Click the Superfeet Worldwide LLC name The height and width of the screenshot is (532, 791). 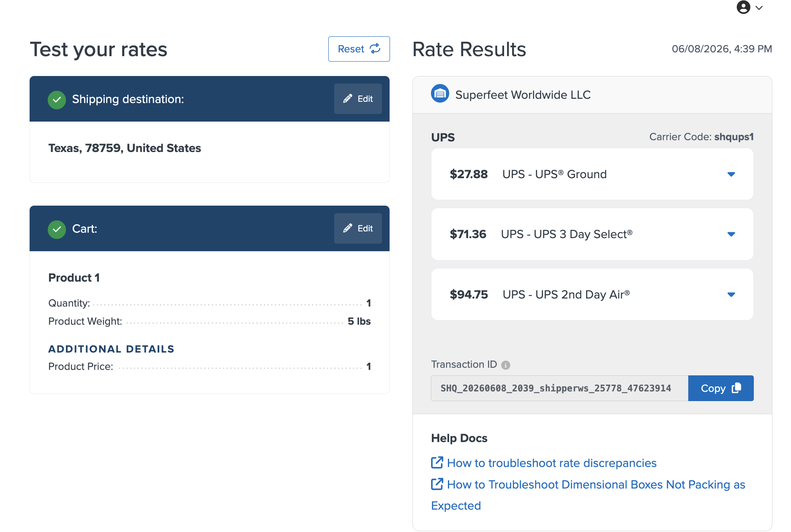[523, 95]
